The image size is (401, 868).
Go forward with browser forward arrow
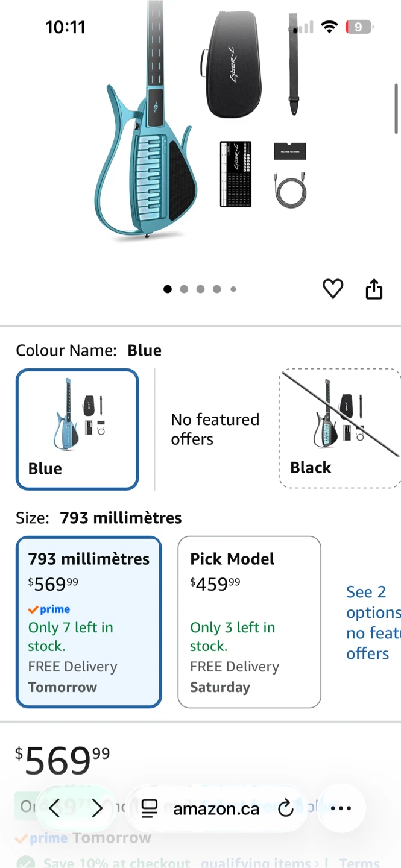point(97,808)
